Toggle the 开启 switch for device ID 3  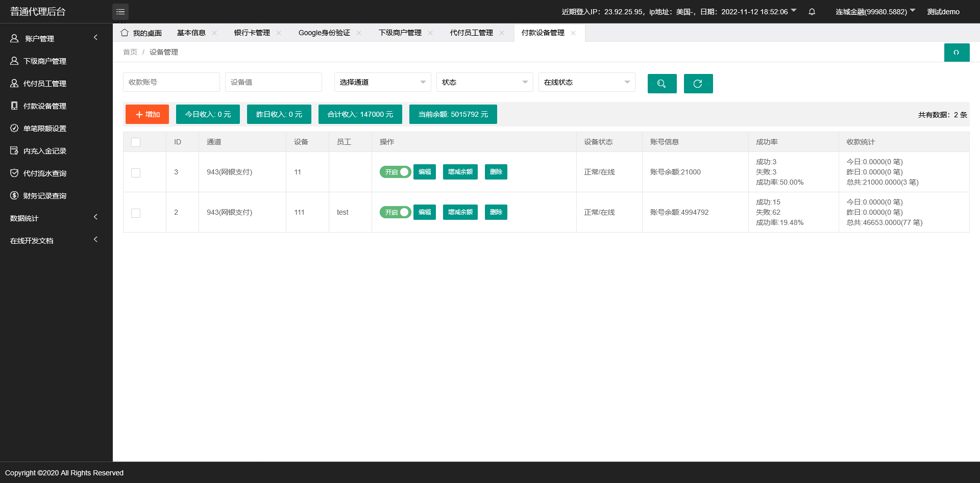pyautogui.click(x=395, y=172)
